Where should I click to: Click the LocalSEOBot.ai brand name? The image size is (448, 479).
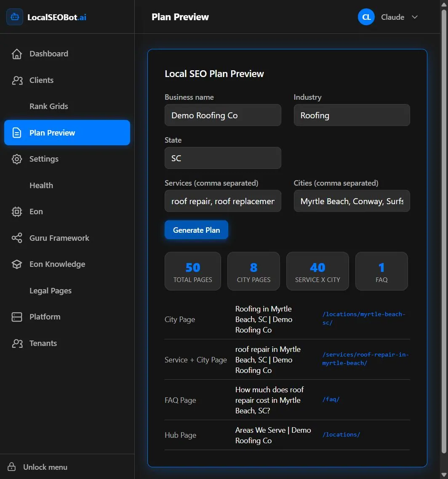(56, 17)
